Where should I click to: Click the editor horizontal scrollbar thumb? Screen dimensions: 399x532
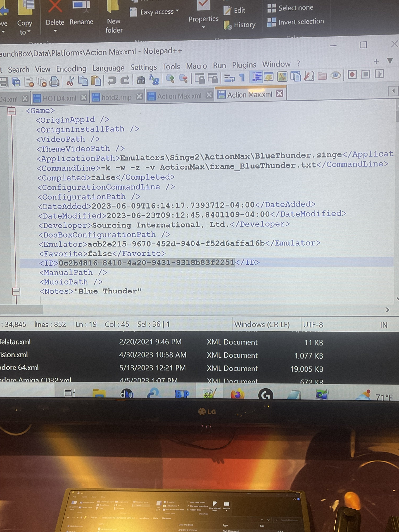21,310
